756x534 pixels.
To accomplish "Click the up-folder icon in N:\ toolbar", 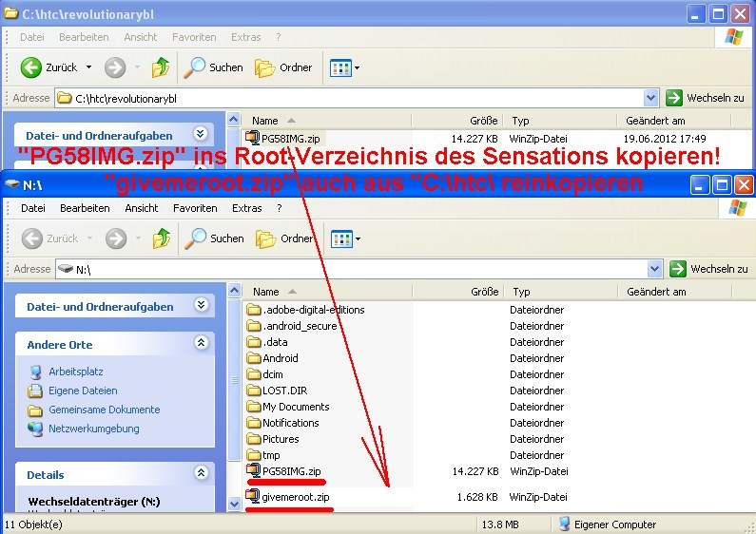I will pos(161,238).
